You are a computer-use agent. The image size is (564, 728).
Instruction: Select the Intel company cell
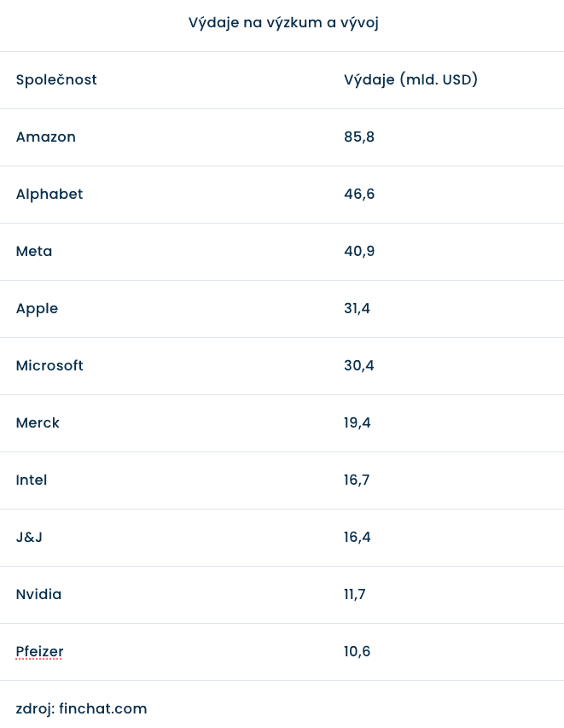click(32, 480)
